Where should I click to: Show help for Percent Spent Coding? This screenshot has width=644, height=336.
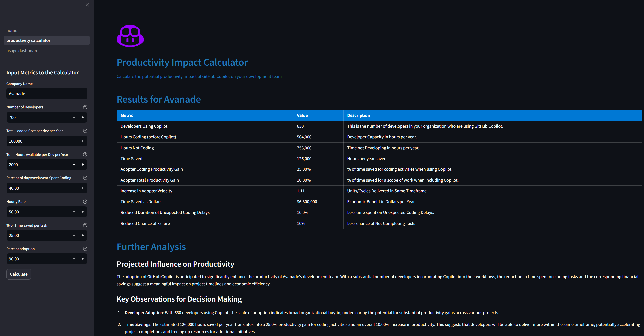[85, 178]
